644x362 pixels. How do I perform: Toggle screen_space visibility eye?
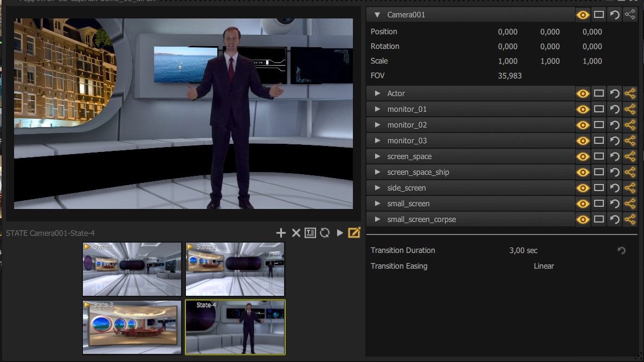click(x=582, y=157)
